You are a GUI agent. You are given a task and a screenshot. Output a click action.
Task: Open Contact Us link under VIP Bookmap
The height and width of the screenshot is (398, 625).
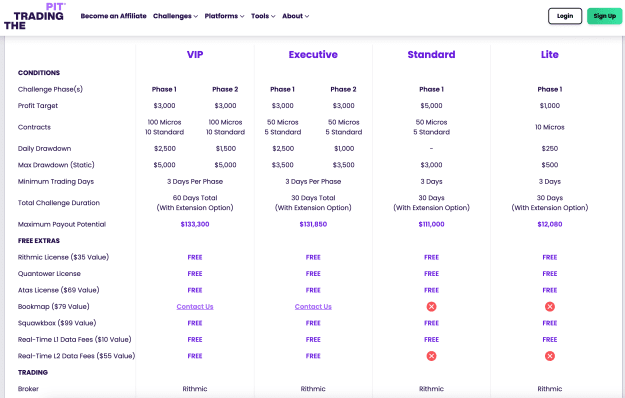click(195, 306)
